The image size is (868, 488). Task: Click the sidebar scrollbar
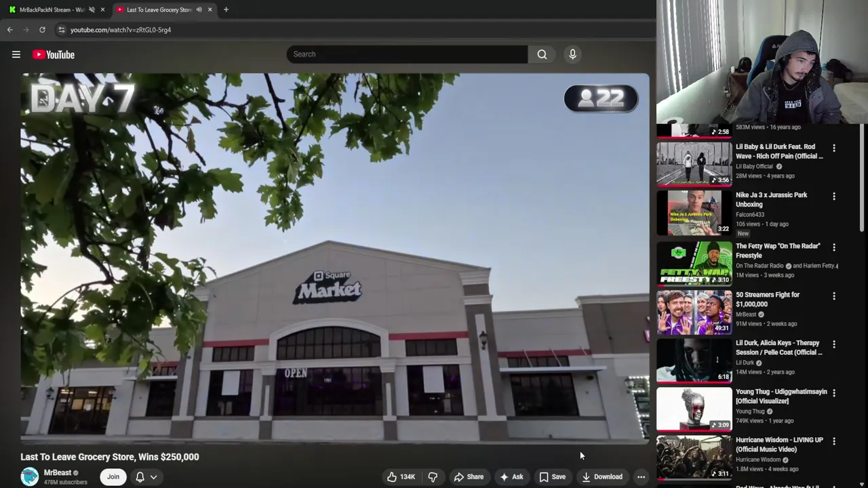click(x=863, y=178)
